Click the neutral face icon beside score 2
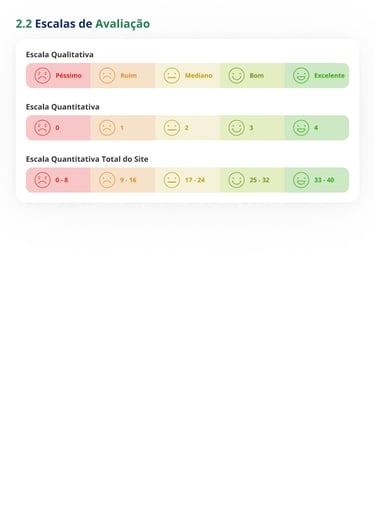The image size is (375, 530). (x=172, y=128)
